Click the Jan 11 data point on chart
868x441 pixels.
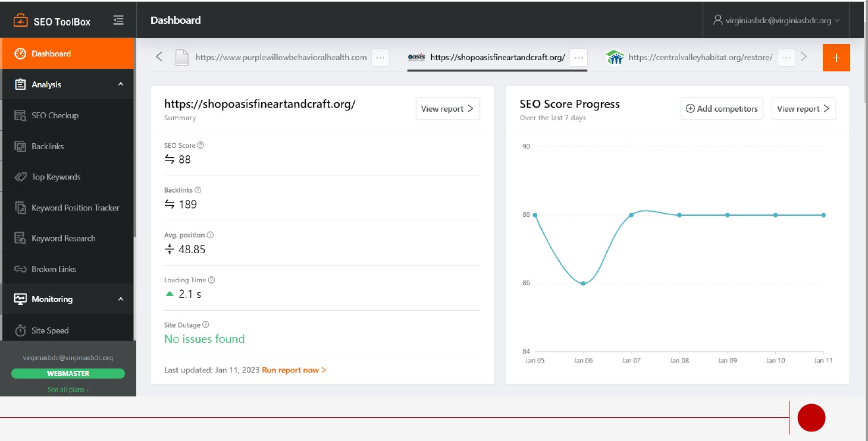(823, 215)
